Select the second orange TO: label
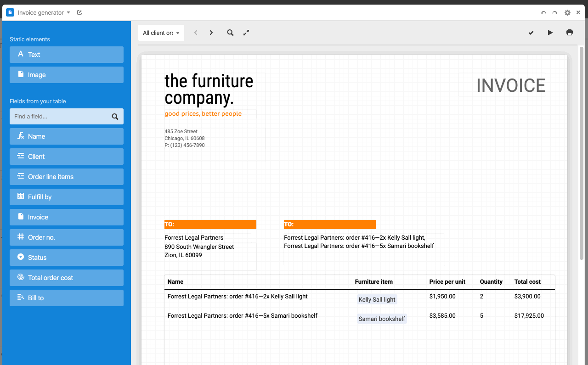This screenshot has width=588, height=365. click(x=330, y=225)
